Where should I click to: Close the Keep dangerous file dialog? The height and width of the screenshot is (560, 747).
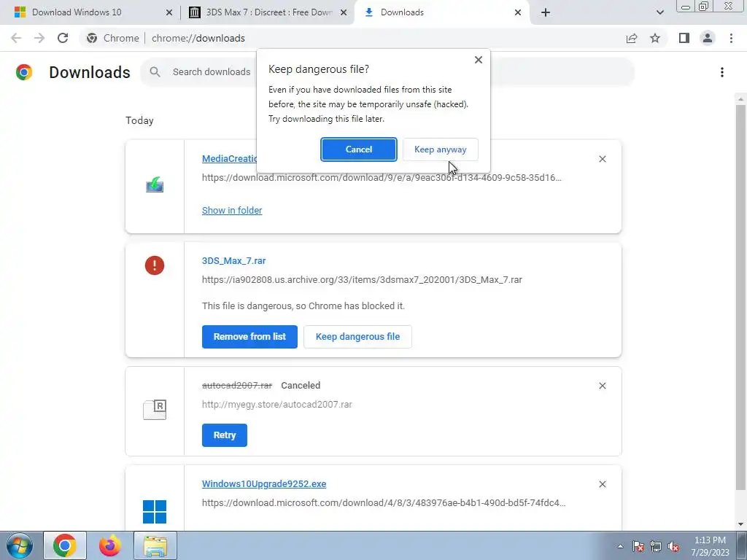(x=479, y=60)
